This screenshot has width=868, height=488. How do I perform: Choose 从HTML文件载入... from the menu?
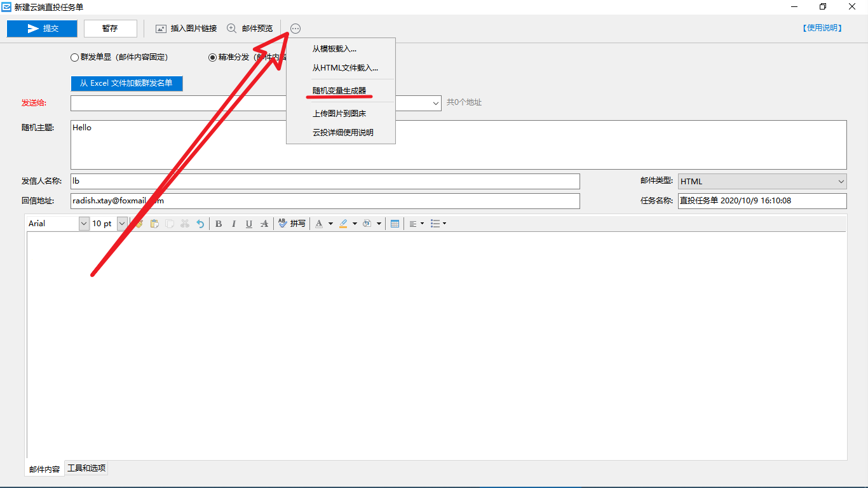coord(345,68)
